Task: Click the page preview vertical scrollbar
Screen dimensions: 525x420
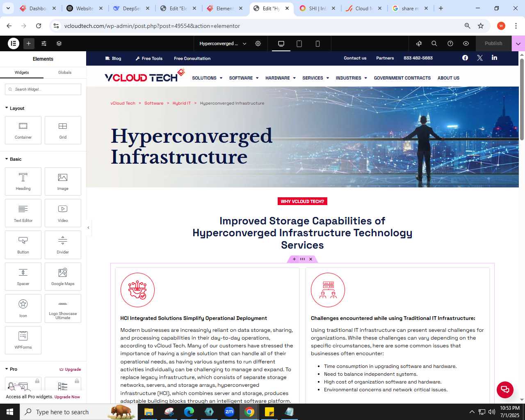Action: (522, 100)
